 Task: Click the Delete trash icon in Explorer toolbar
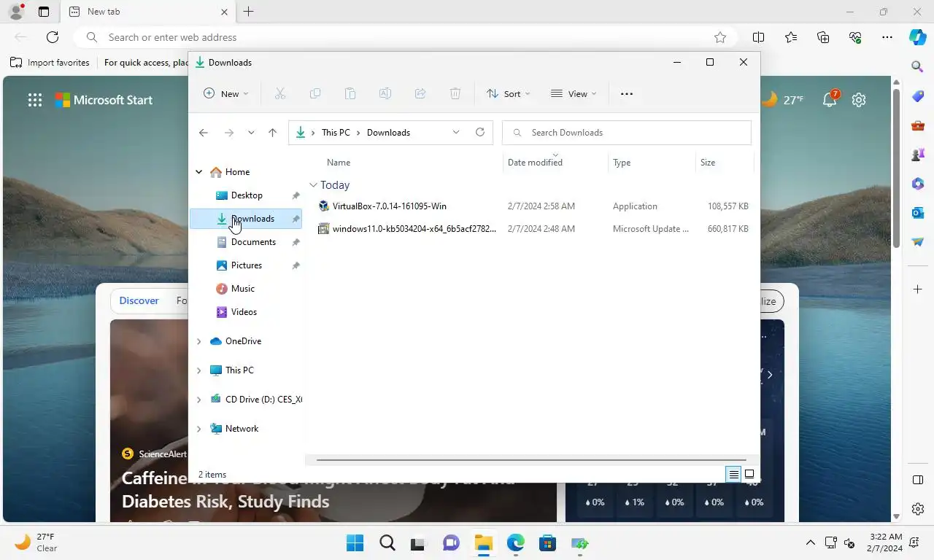point(455,93)
